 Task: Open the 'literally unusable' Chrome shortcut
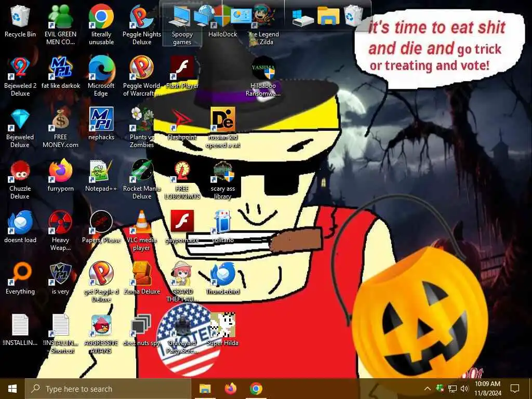101,24
